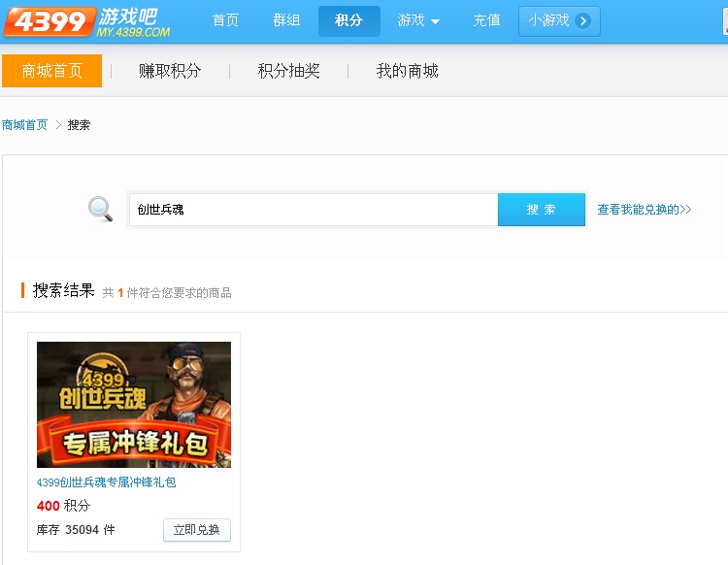Switch to the 赚取积分 tab

click(x=170, y=71)
